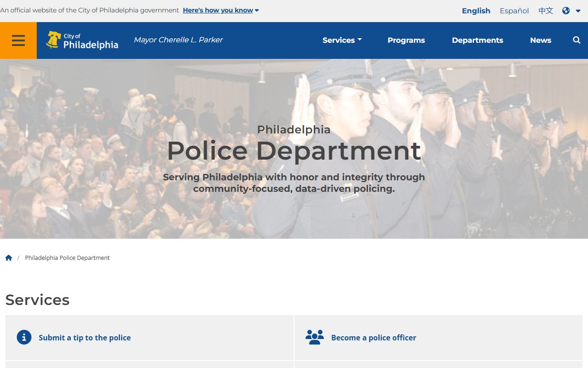Click the "Services" section heading
The width and height of the screenshot is (588, 368).
37,299
